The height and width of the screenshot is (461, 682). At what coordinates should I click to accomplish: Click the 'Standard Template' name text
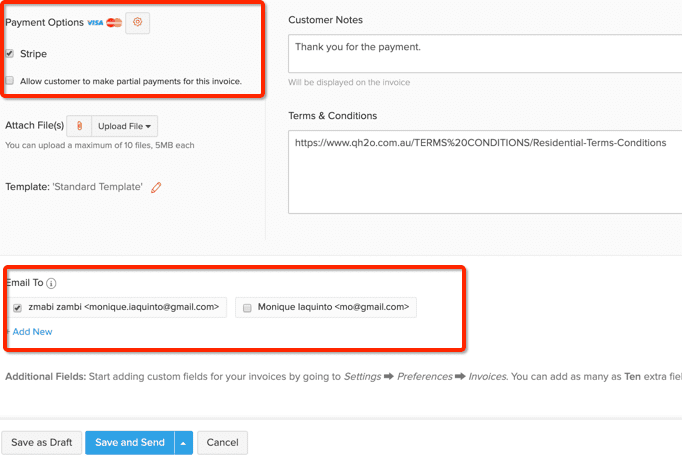pyautogui.click(x=97, y=187)
